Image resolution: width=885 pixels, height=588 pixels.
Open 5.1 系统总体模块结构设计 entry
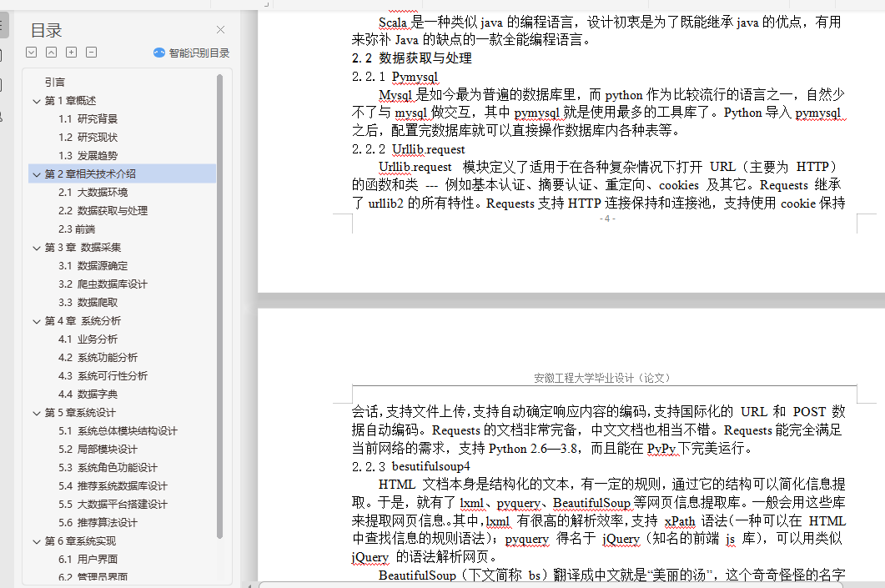[118, 431]
